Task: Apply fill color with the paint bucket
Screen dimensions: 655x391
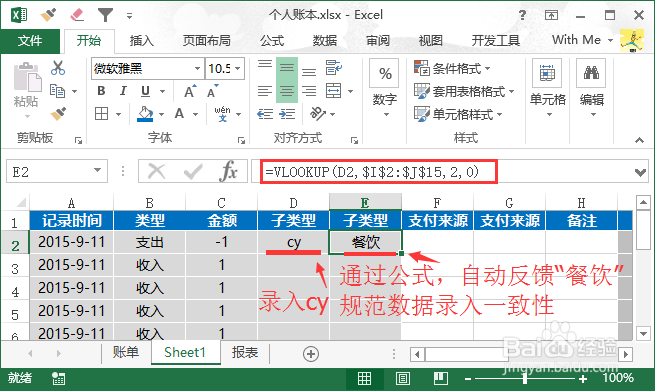Action: coord(145,114)
